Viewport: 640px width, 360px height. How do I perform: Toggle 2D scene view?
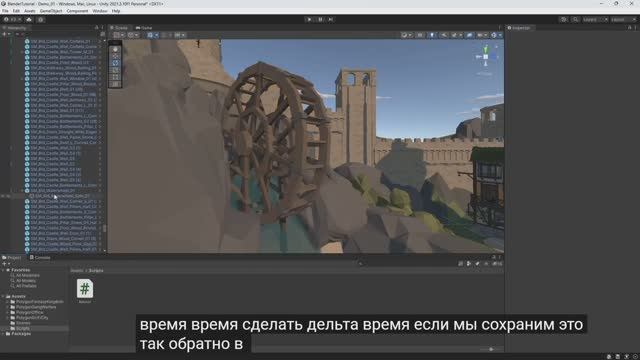coord(420,35)
